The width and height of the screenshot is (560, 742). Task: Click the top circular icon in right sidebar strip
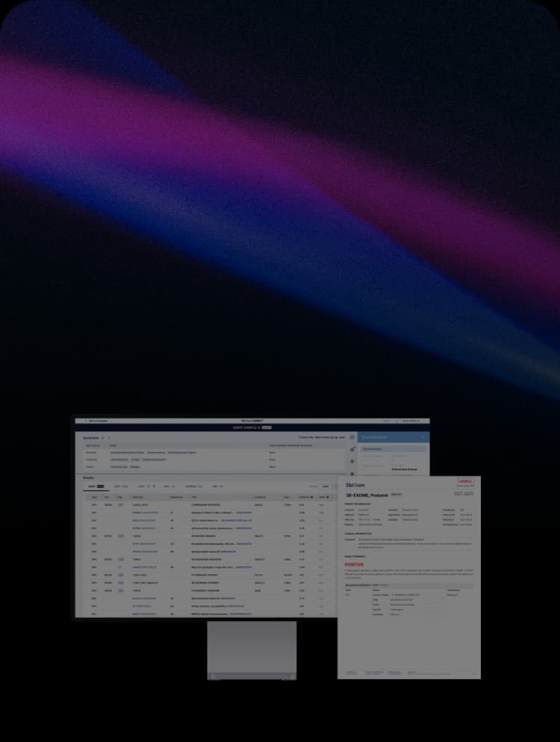[352, 438]
